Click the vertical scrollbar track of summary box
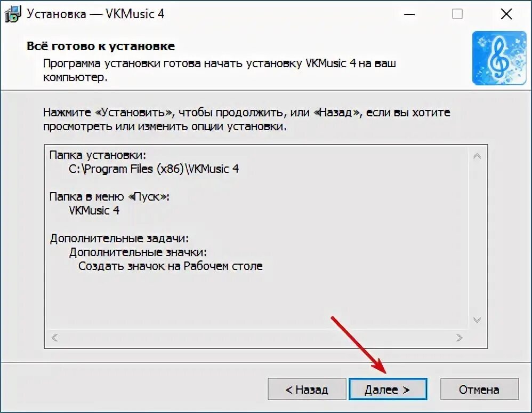Viewport: 532px width, 413px height. 477,238
